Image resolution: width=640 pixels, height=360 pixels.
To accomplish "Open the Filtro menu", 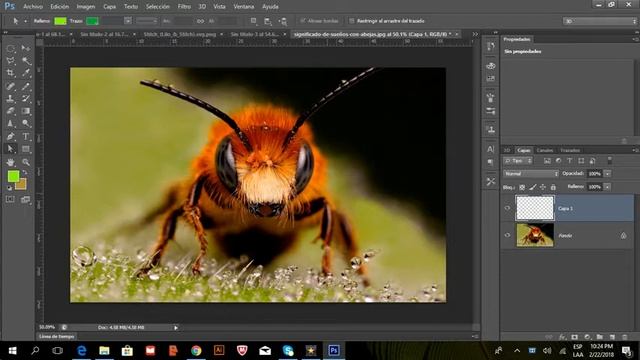I will [184, 7].
